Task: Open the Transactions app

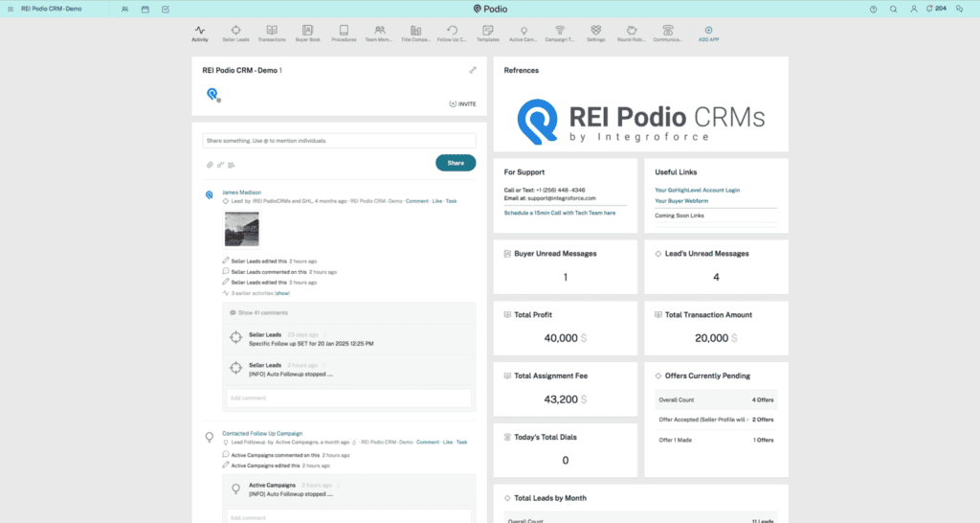Action: point(272,34)
